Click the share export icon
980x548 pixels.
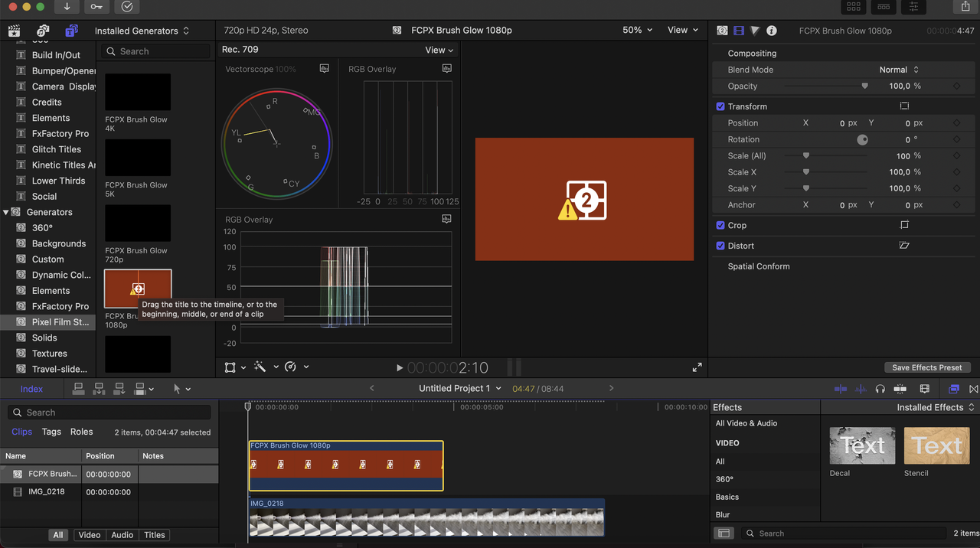click(965, 7)
